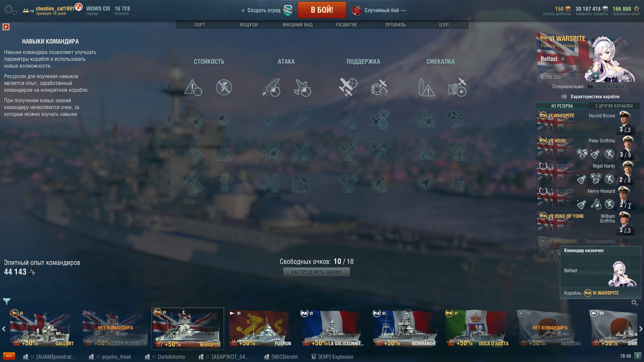644x362 pixels.
Task: Select the fire flame skill in Смекалка row 3
Action: [x=427, y=151]
